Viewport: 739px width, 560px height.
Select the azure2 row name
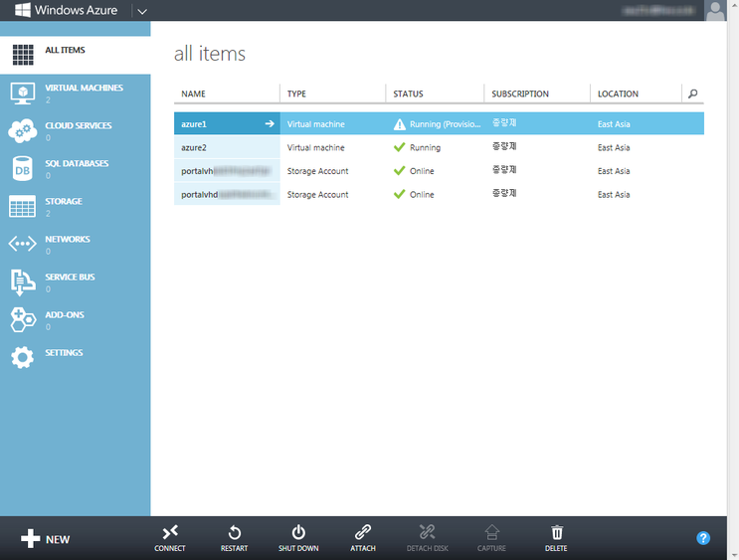[194, 147]
